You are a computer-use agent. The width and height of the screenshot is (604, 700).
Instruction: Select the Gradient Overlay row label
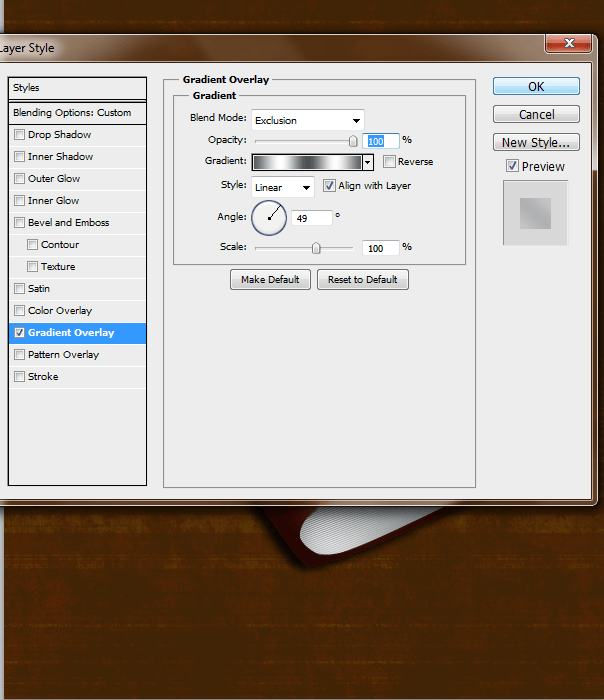click(x=71, y=333)
